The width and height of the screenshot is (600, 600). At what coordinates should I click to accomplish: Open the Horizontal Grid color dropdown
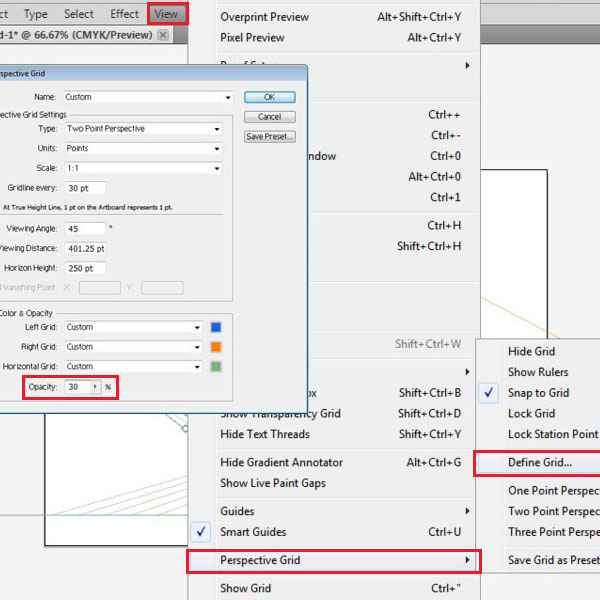pyautogui.click(x=133, y=367)
